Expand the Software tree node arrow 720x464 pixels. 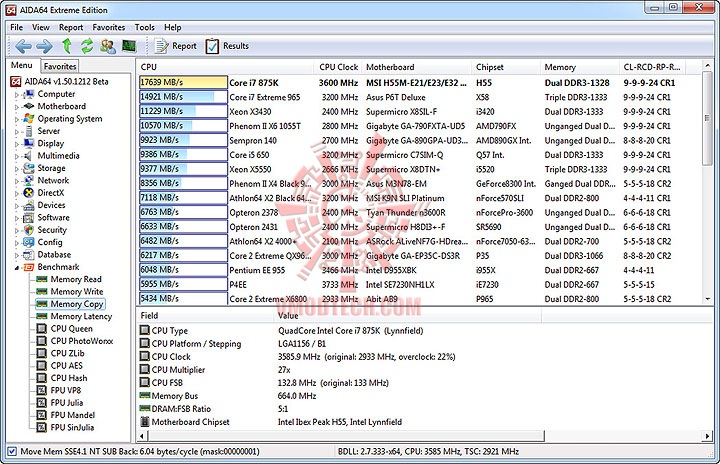[17, 219]
